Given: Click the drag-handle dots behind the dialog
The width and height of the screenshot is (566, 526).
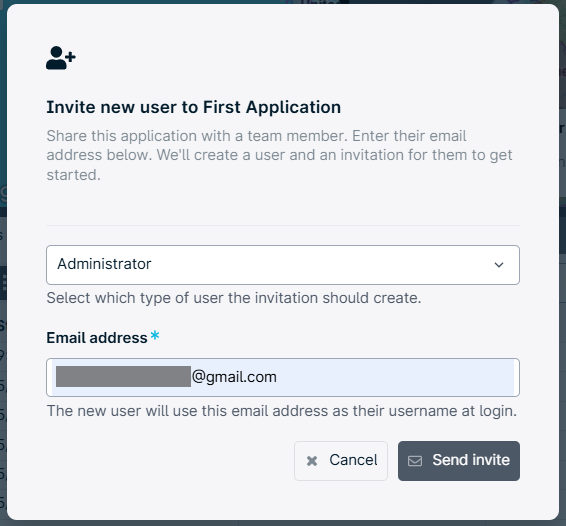Looking at the screenshot, I should coord(4,283).
